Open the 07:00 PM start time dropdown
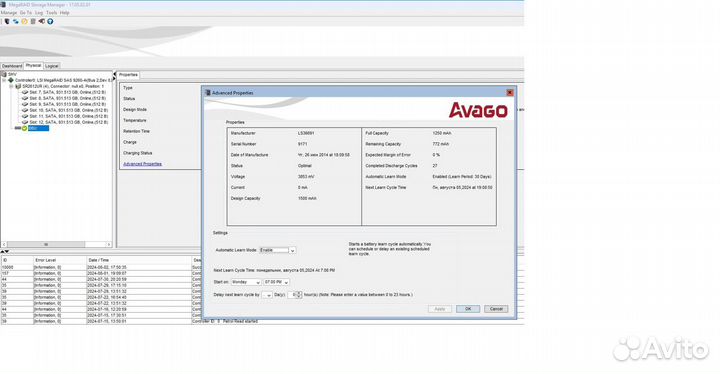 [276, 282]
